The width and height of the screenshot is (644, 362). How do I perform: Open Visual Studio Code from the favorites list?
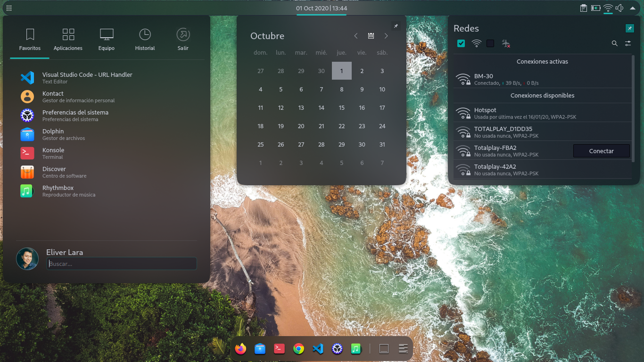(107, 78)
